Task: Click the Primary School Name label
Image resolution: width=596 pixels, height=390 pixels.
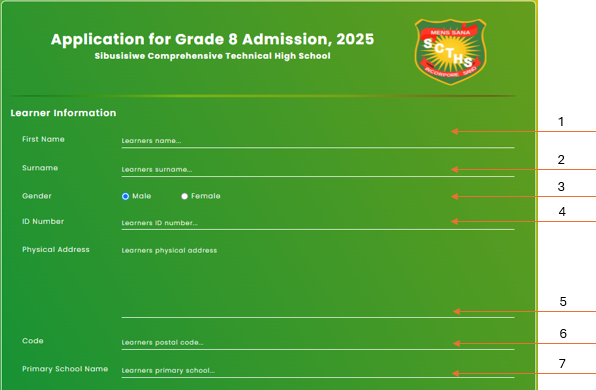Action: tap(65, 369)
